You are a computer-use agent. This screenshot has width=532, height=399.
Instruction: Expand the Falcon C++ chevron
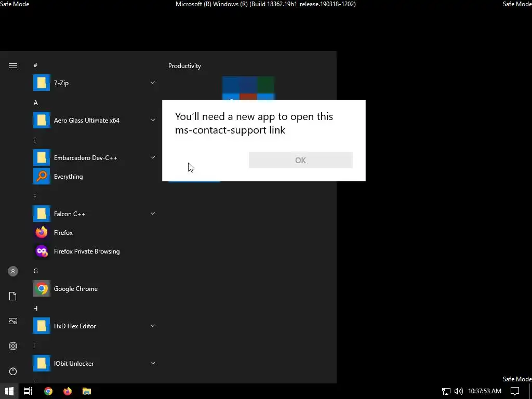153,214
